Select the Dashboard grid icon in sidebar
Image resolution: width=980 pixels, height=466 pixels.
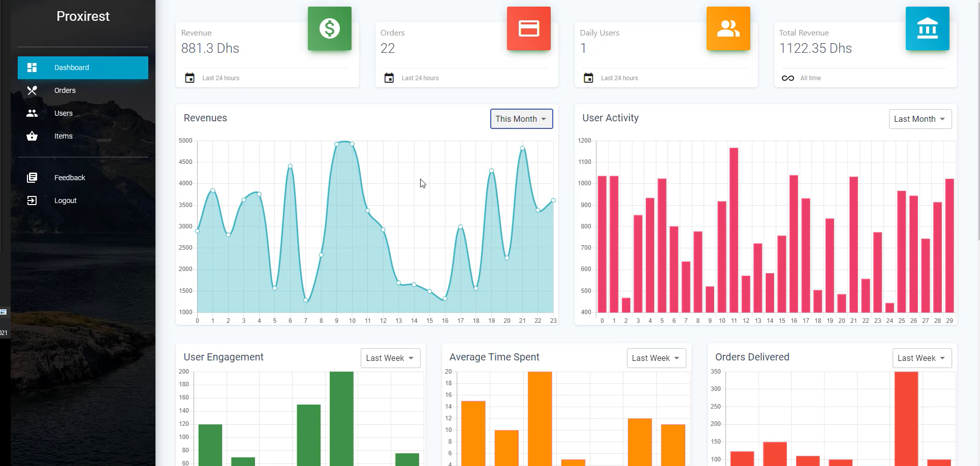pos(32,68)
